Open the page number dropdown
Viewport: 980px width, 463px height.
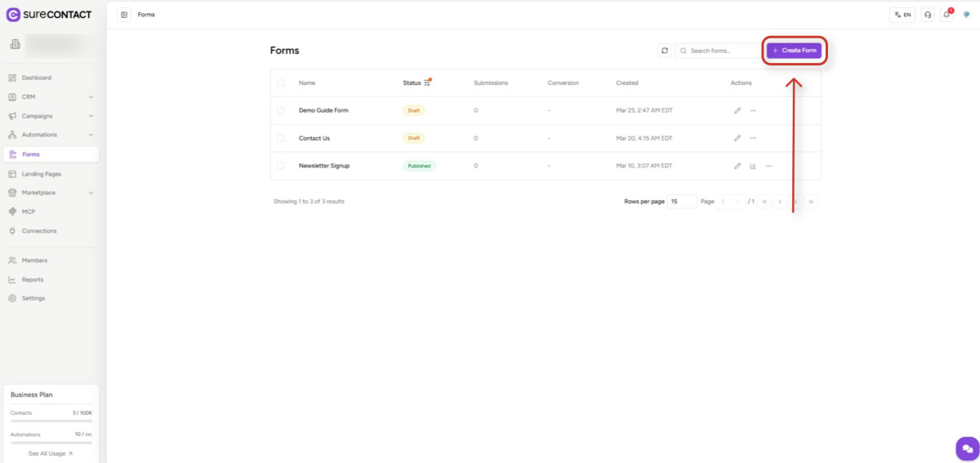[x=731, y=201]
